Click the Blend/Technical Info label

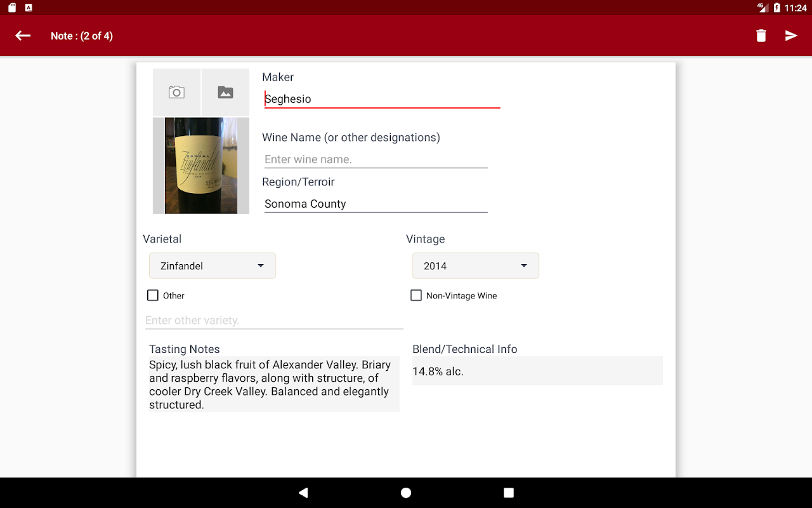point(465,349)
